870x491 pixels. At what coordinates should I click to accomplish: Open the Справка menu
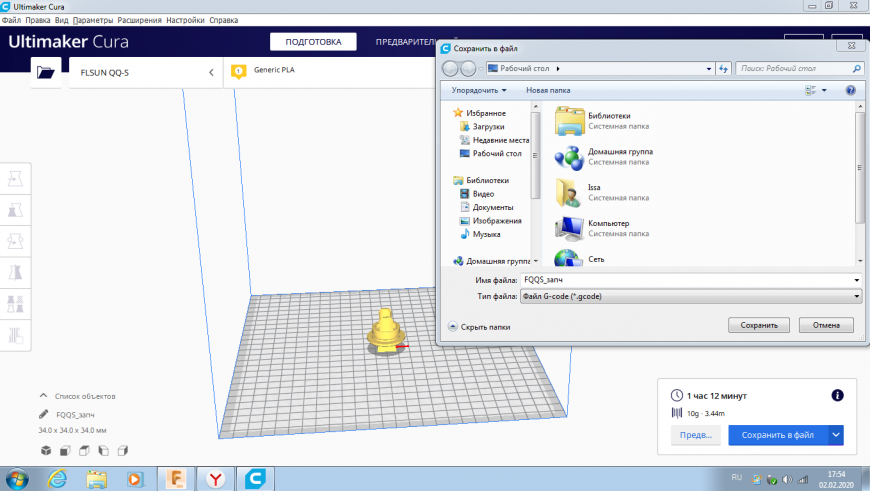coord(224,20)
